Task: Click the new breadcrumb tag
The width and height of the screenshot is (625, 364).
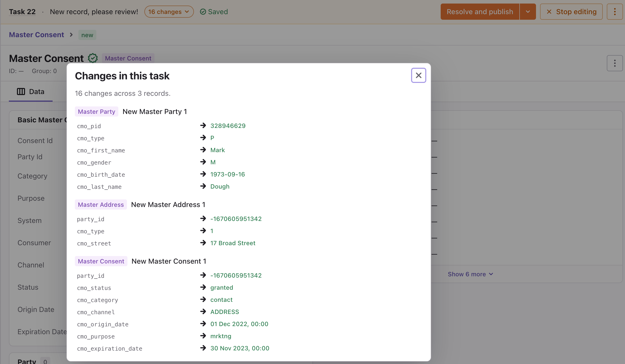Action: click(x=87, y=35)
